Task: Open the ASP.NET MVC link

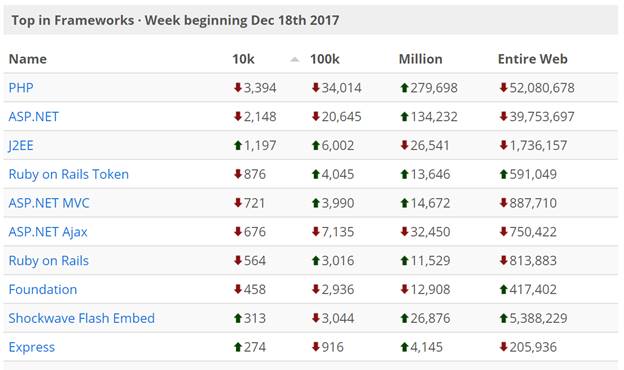Action: tap(49, 203)
